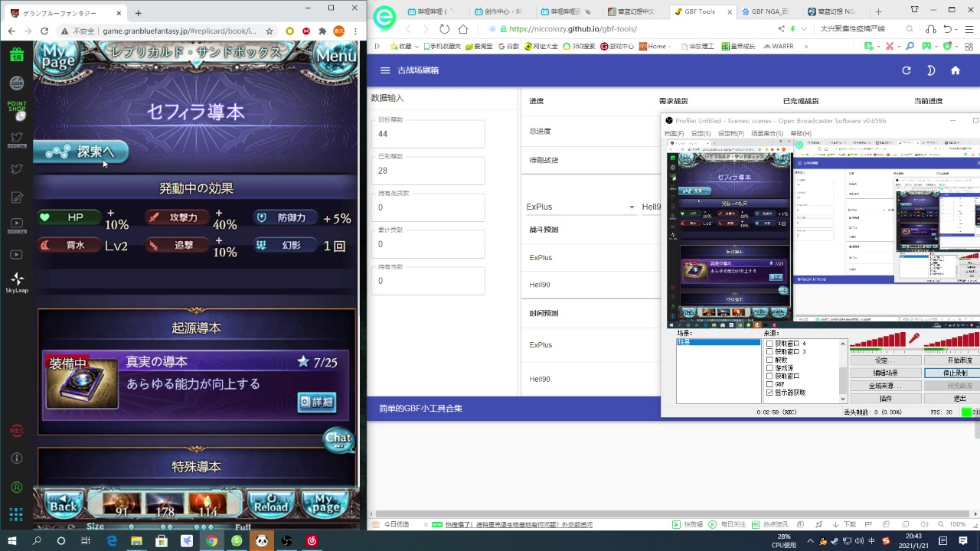Click the refresh icon in GBF Tools header

tap(906, 70)
